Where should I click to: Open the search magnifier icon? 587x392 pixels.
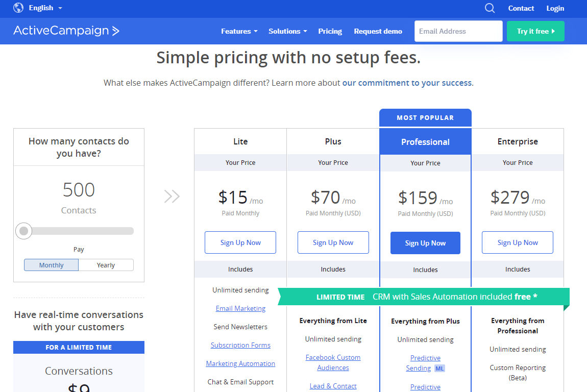[490, 8]
